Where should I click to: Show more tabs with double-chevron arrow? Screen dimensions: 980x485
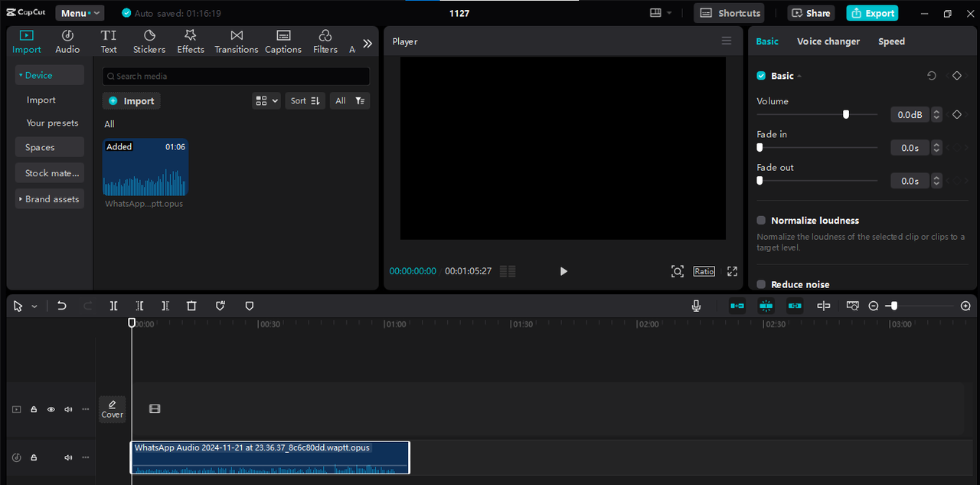click(367, 44)
